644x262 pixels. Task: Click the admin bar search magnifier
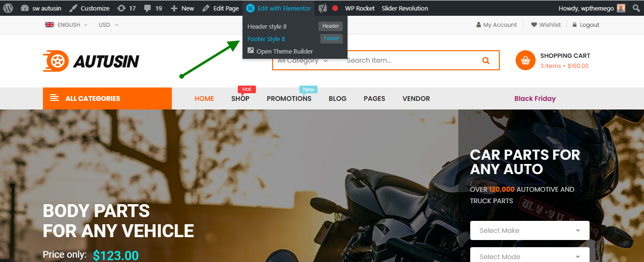pos(636,8)
